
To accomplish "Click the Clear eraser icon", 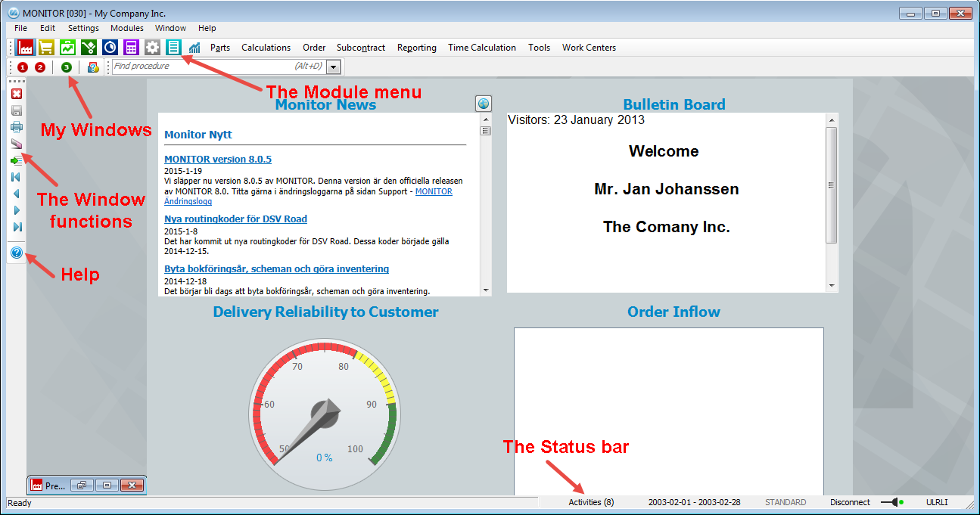I will pyautogui.click(x=17, y=144).
